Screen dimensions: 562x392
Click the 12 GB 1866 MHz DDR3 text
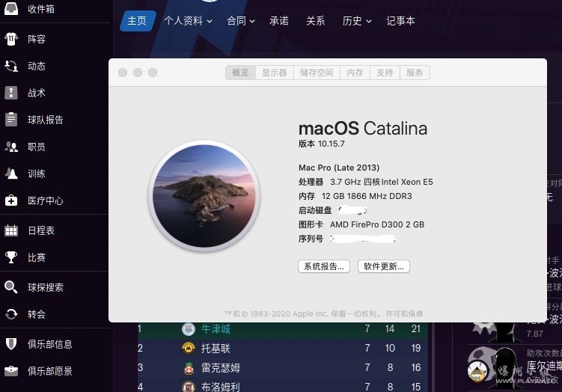pos(367,196)
